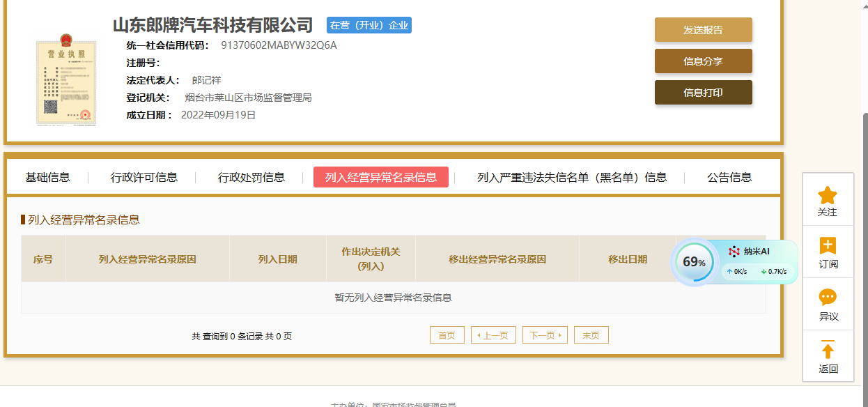Click the 移出日期 column header
868x407 pixels.
pyautogui.click(x=628, y=259)
